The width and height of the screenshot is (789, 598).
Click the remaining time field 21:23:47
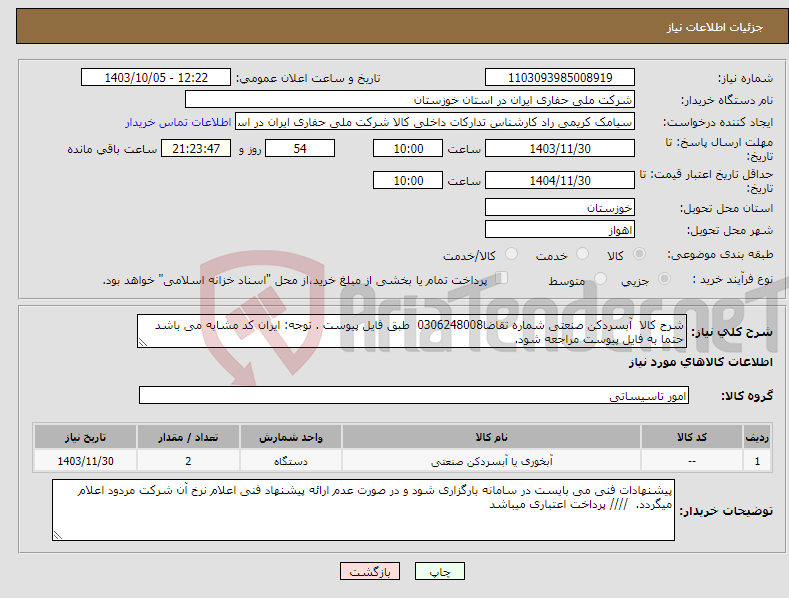point(196,148)
